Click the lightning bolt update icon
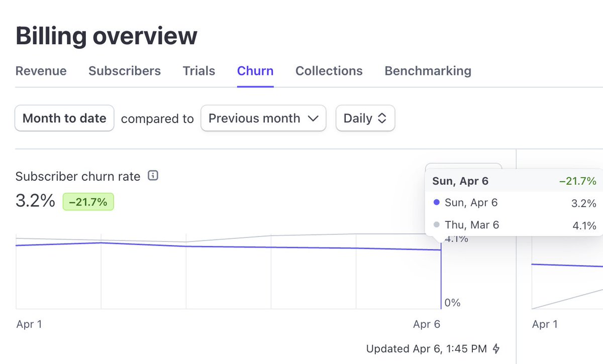The image size is (603, 364). point(496,348)
